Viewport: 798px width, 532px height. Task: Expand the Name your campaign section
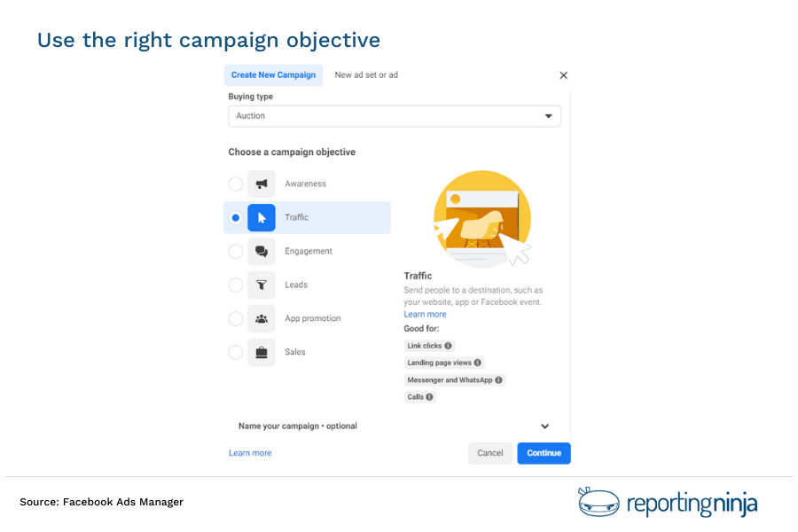(544, 426)
